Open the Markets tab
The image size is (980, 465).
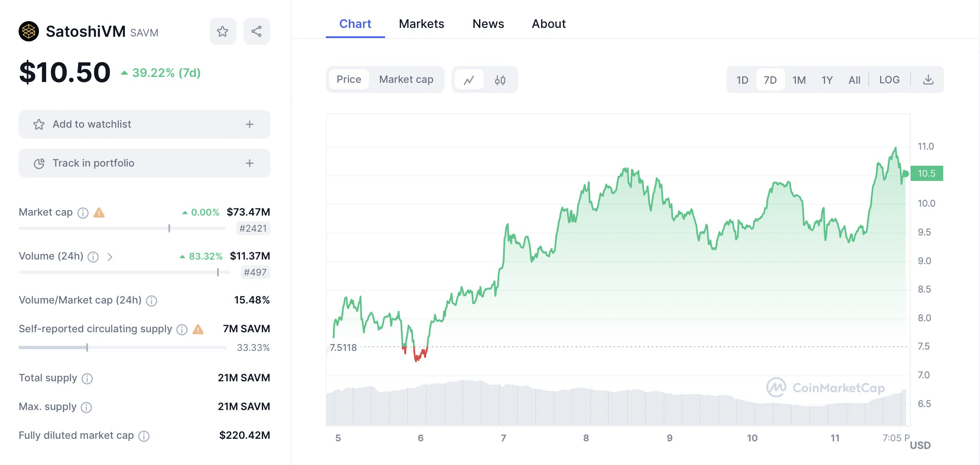tap(421, 24)
